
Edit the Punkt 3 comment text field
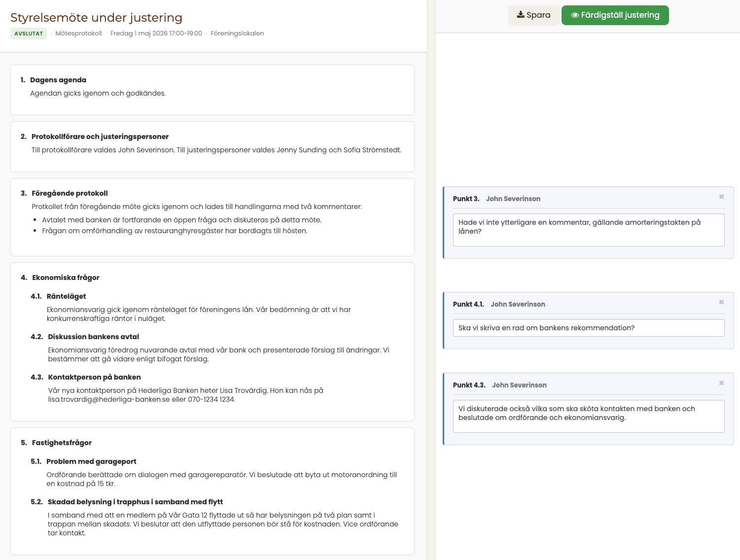tap(589, 230)
